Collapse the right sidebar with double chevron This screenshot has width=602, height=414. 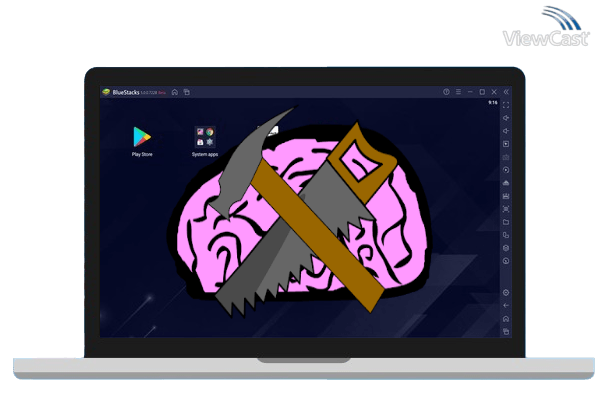pos(506,92)
